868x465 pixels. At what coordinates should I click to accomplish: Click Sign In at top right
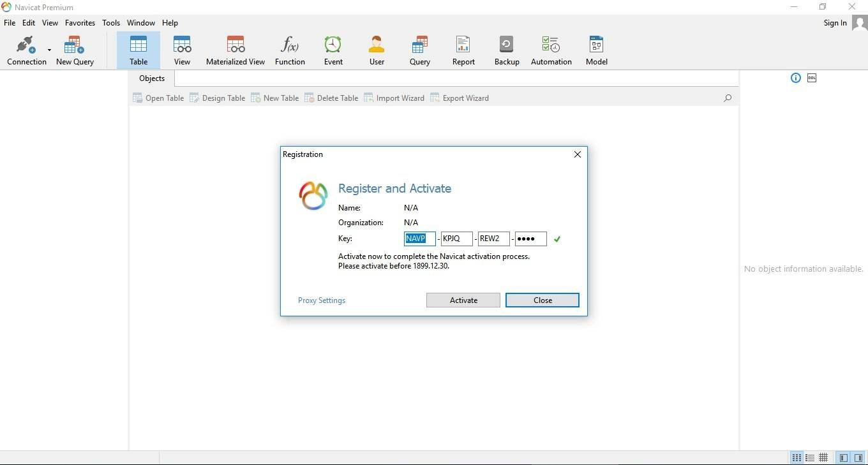pyautogui.click(x=835, y=23)
